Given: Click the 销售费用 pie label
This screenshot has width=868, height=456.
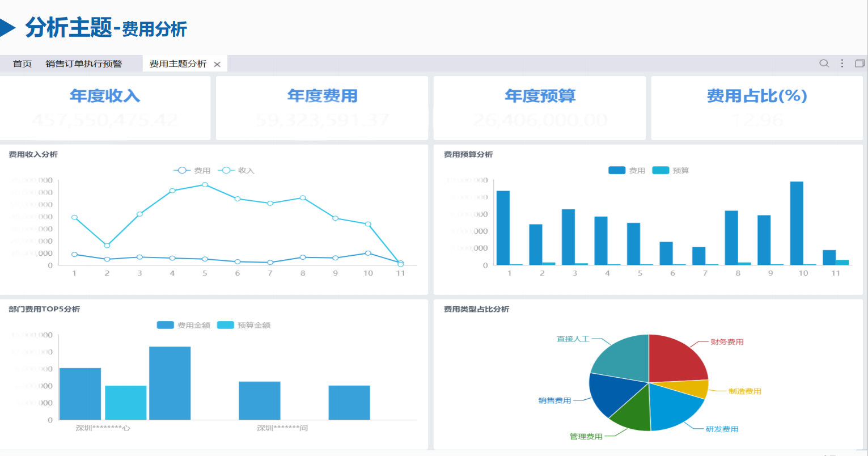Looking at the screenshot, I should point(554,400).
